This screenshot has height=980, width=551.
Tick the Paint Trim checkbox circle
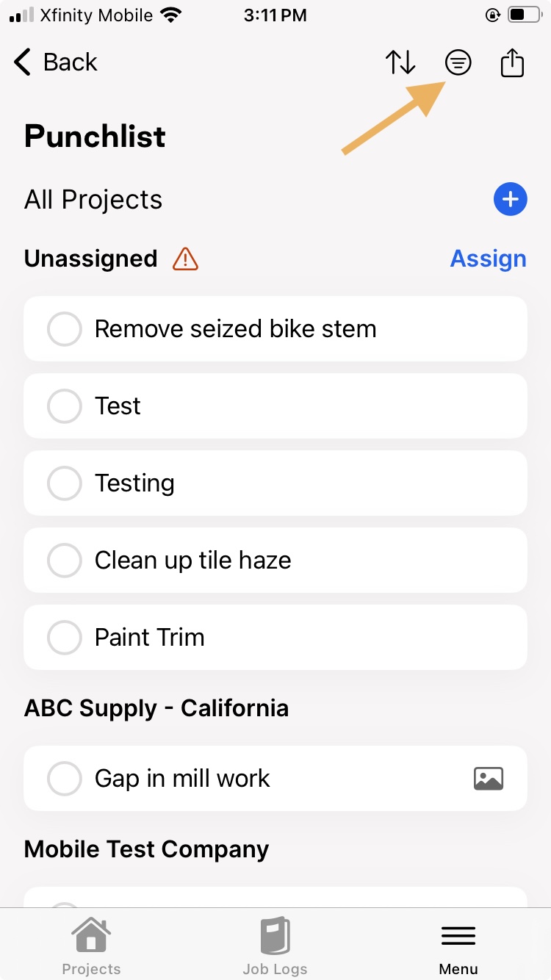click(x=64, y=638)
